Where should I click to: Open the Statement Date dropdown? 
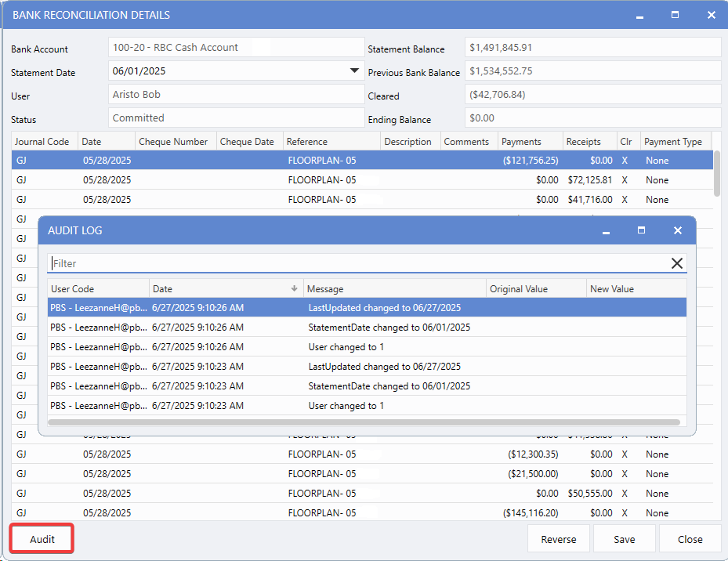point(353,71)
